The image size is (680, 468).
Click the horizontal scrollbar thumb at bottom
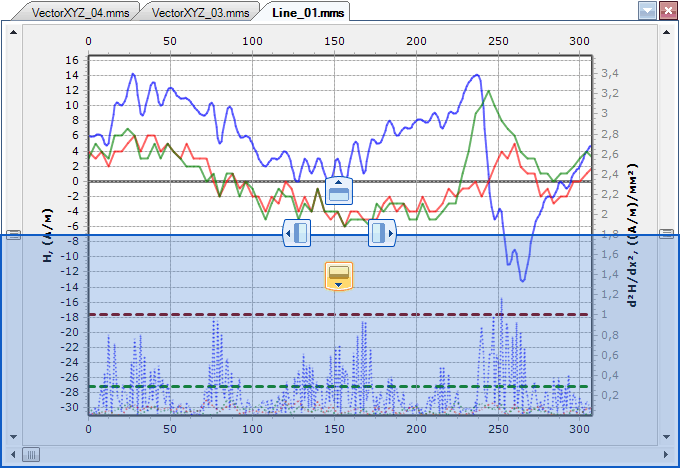click(32, 455)
